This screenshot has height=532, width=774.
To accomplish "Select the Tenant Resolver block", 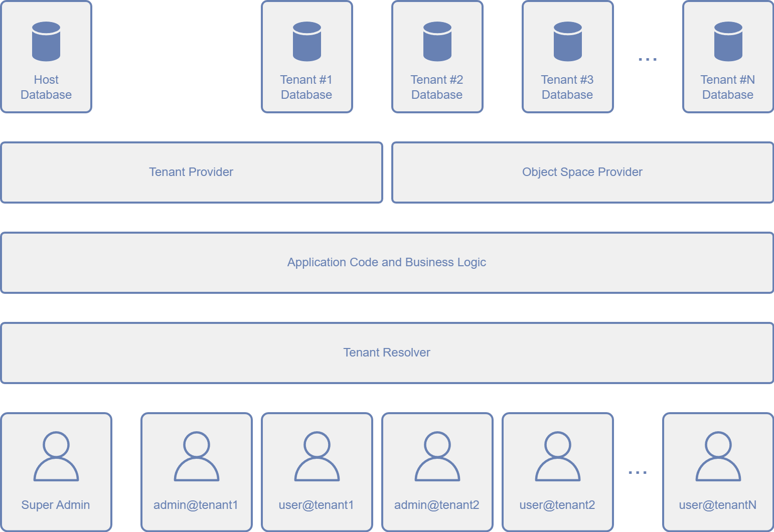I will click(387, 353).
